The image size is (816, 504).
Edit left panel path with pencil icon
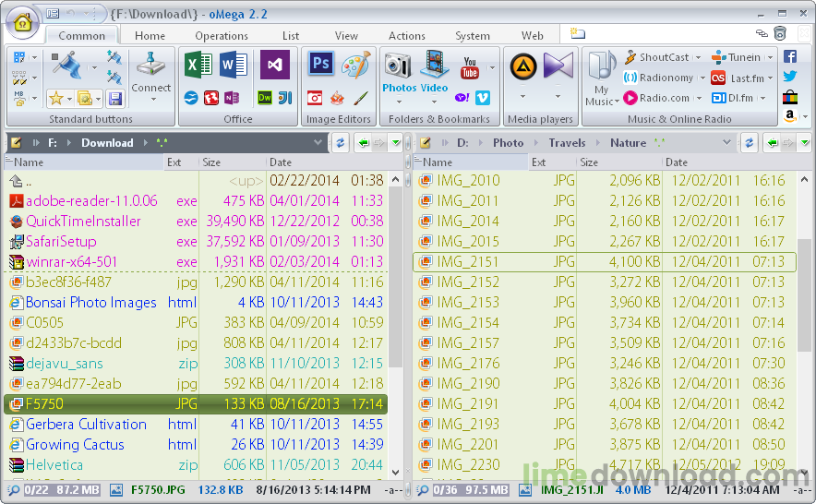point(16,142)
